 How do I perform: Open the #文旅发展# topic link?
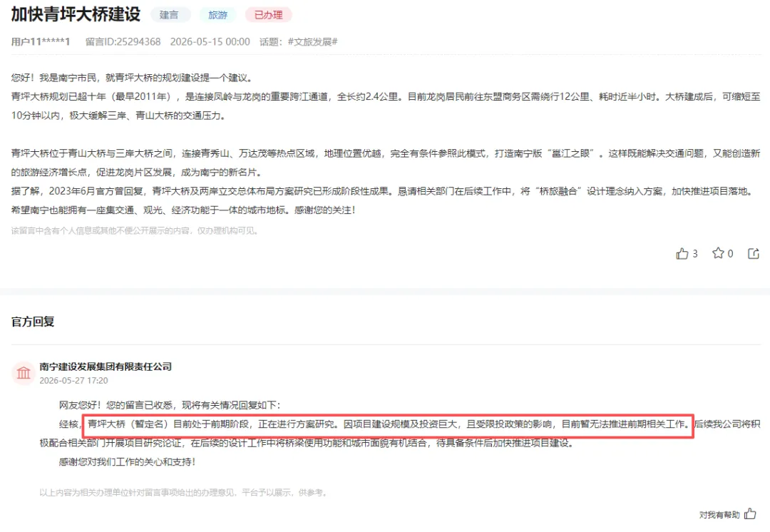312,42
